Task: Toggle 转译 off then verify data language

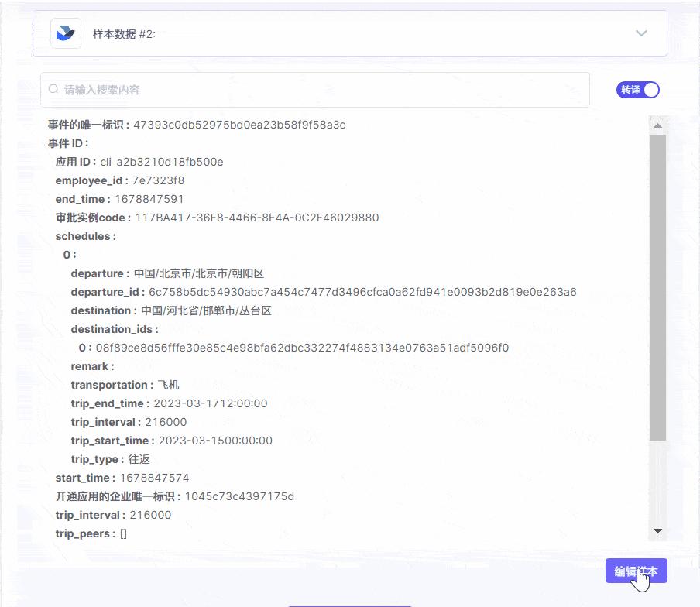Action: click(637, 90)
